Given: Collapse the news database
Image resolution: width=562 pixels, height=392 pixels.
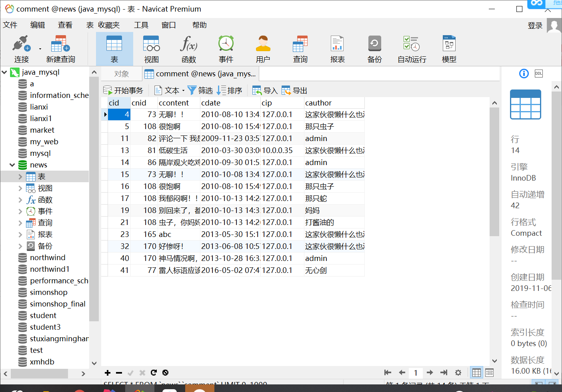Looking at the screenshot, I should pyautogui.click(x=11, y=165).
